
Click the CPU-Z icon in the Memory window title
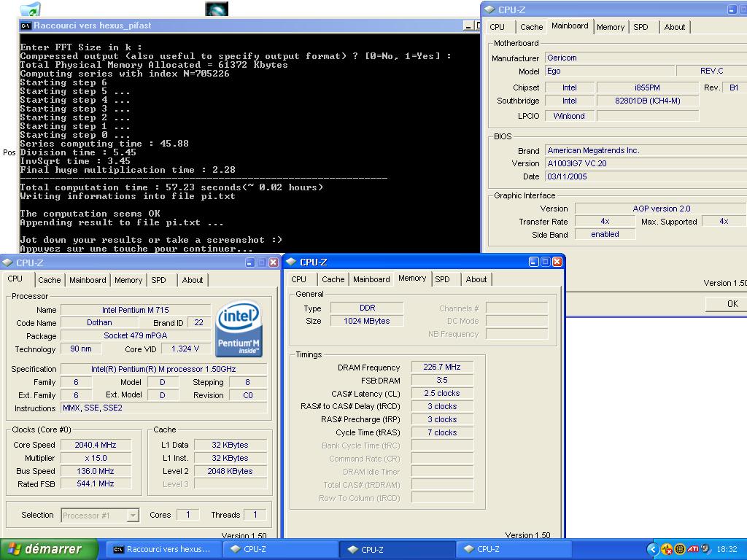(292, 262)
